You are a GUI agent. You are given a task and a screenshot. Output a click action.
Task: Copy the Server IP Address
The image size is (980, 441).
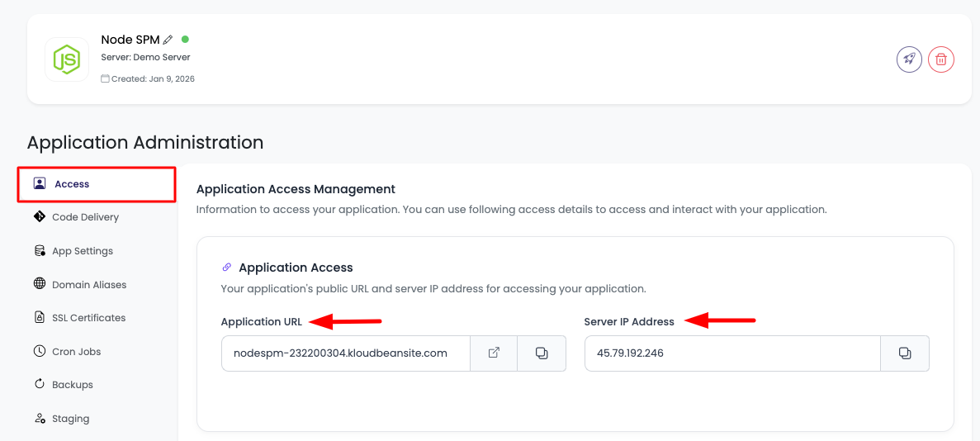tap(904, 353)
